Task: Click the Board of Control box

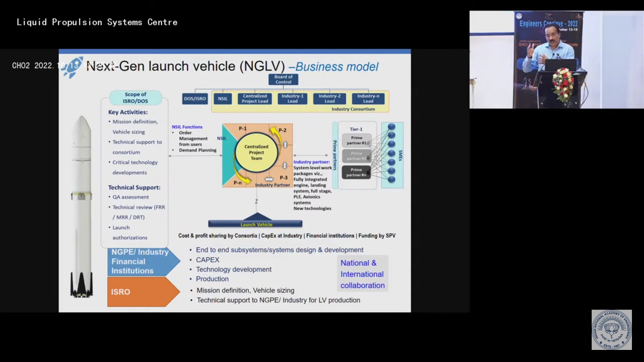Action: click(x=283, y=79)
